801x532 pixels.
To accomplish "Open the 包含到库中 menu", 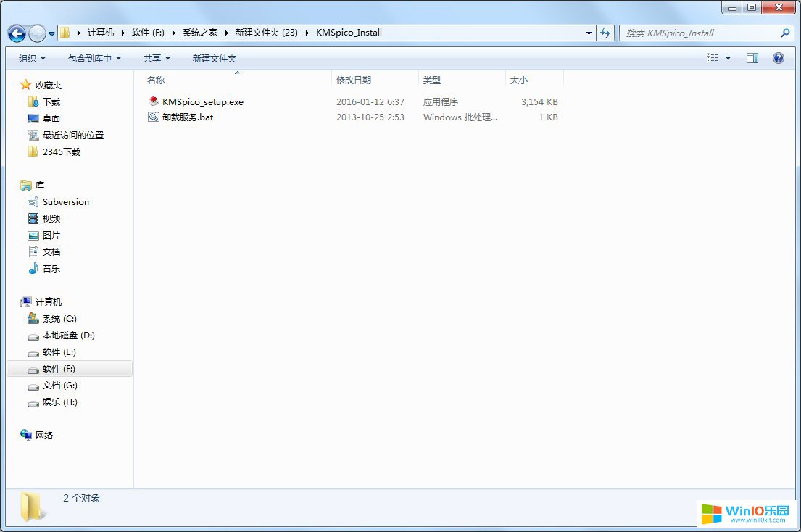I will click(x=94, y=58).
